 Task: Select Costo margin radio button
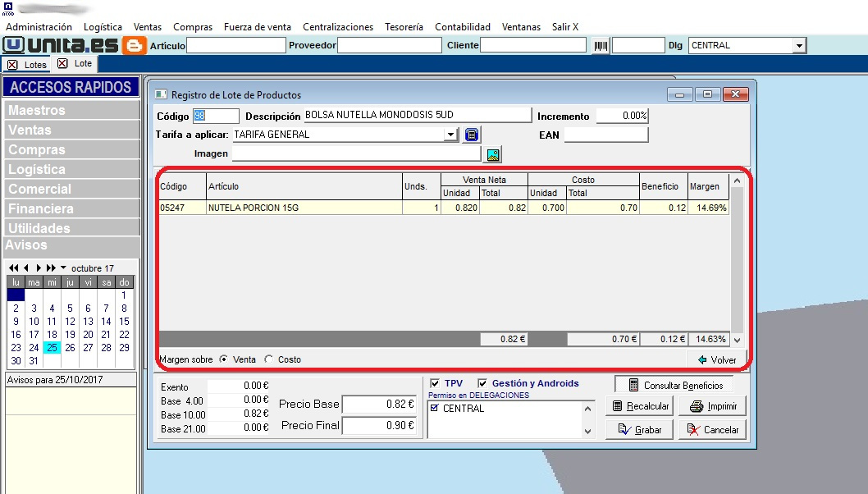pyautogui.click(x=268, y=359)
